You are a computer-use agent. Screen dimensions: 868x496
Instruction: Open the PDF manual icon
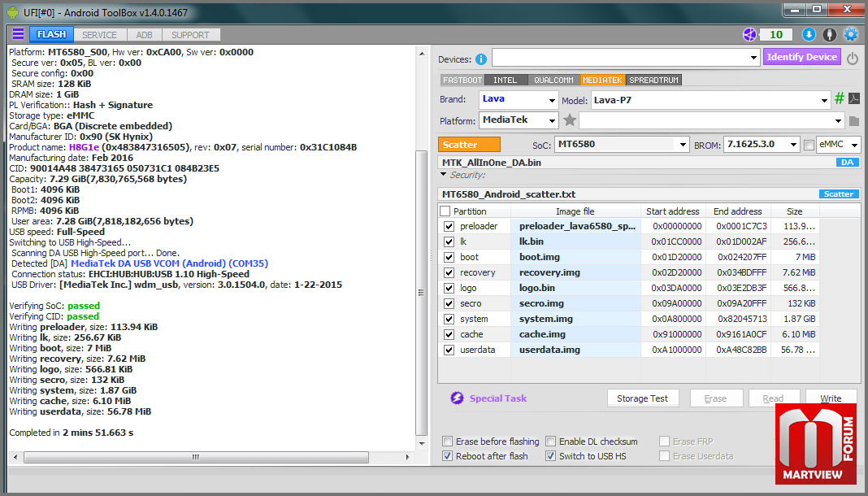click(x=854, y=98)
